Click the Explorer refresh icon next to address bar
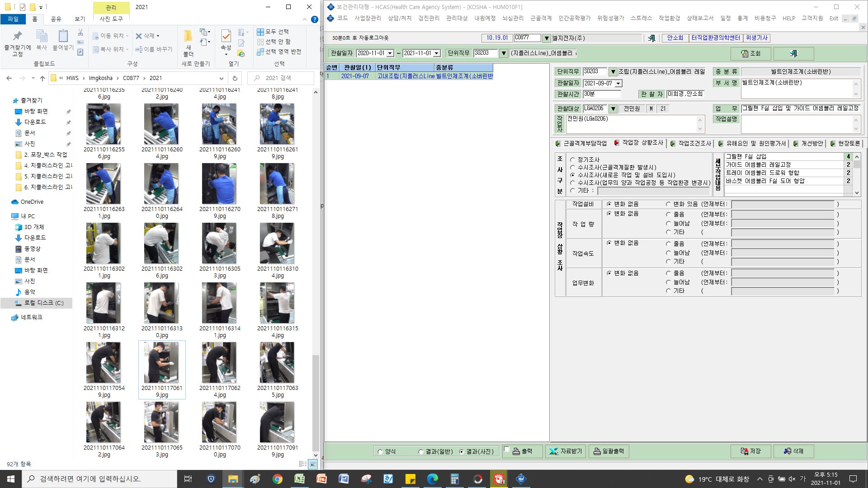The image size is (868, 488). (235, 78)
